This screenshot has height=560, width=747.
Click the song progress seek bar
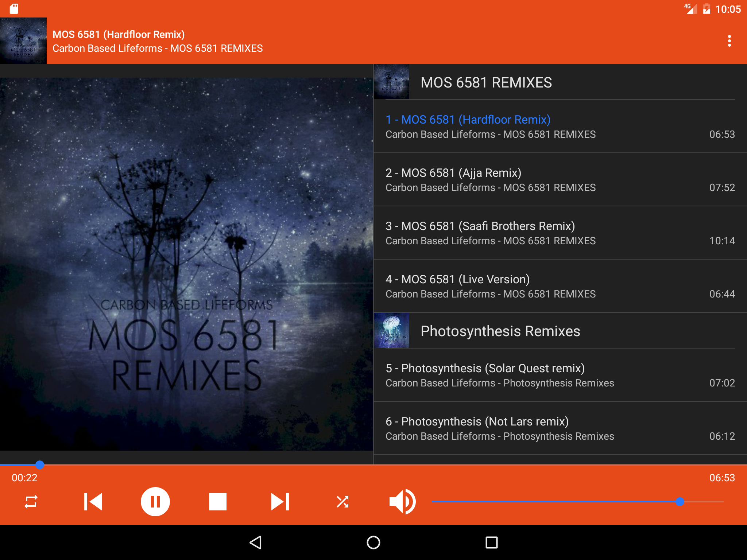(373, 465)
